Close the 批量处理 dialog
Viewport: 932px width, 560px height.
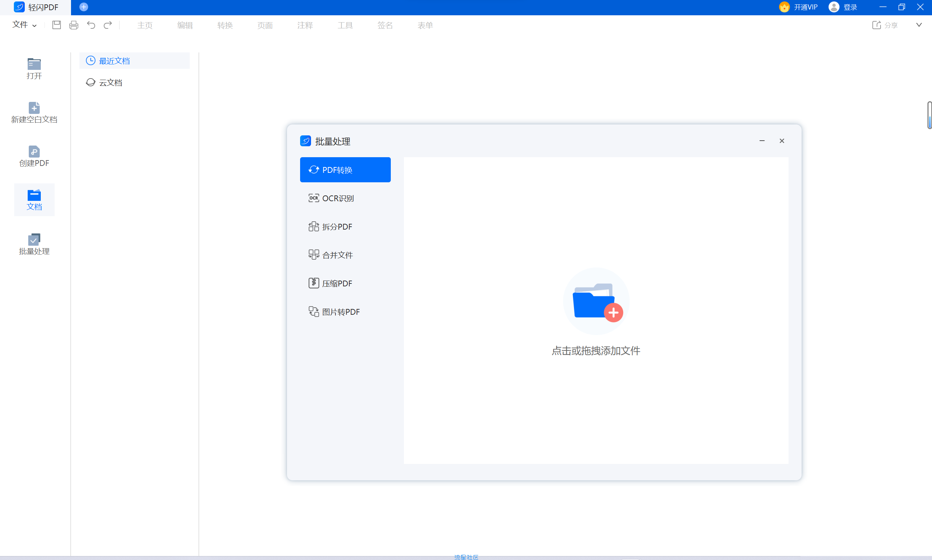[782, 141]
